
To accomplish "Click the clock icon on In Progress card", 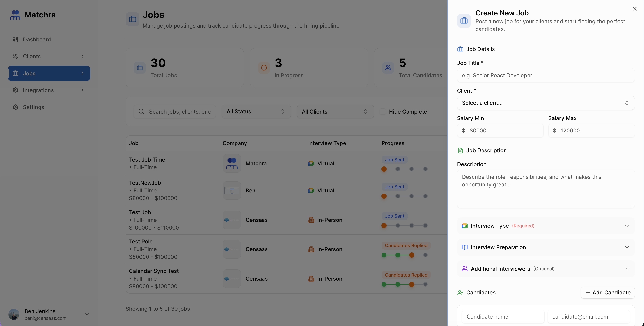I will point(264,68).
